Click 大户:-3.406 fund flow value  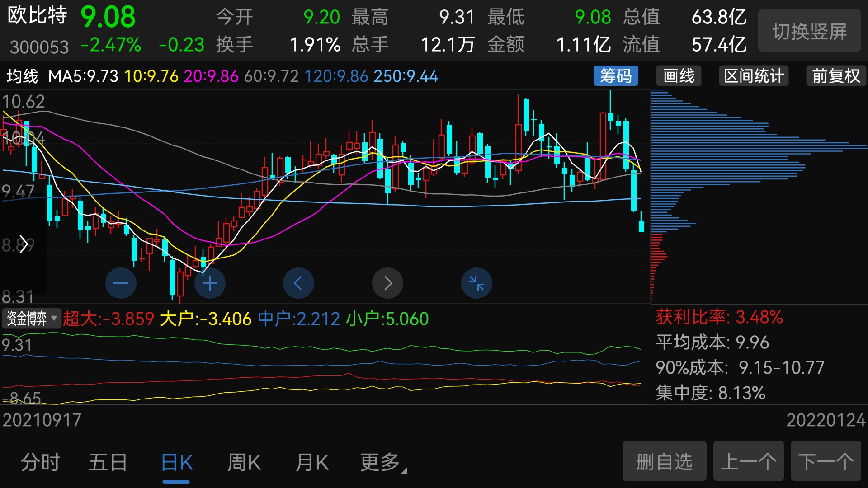(x=206, y=319)
